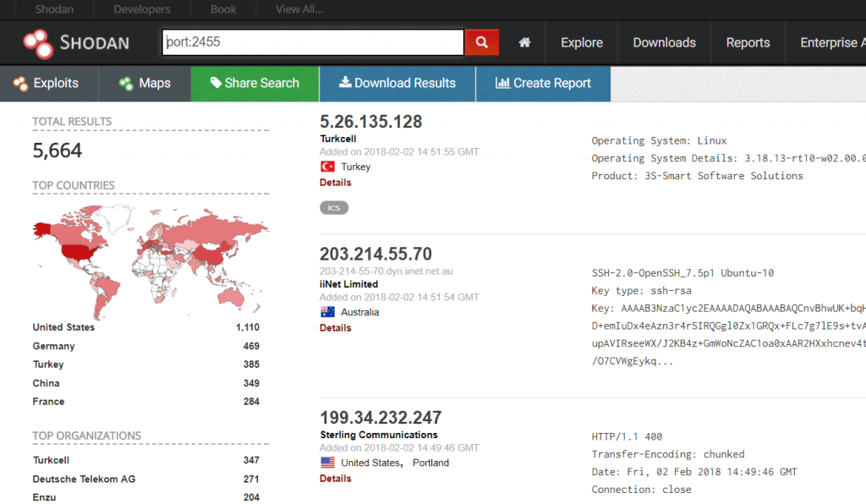This screenshot has width=866, height=504.
Task: Click the red search magnifier button
Action: 481,42
